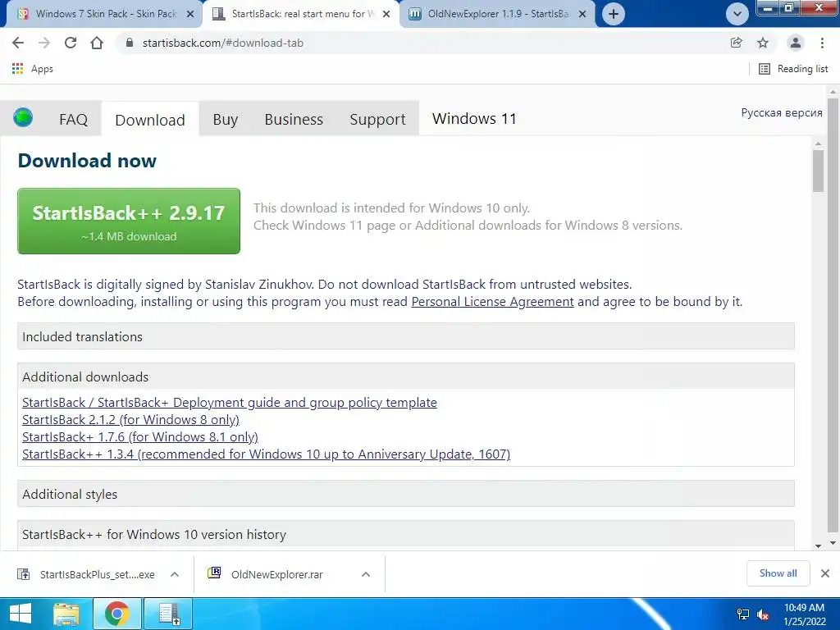
Task: Open Chrome three-dot menu
Action: [822, 43]
